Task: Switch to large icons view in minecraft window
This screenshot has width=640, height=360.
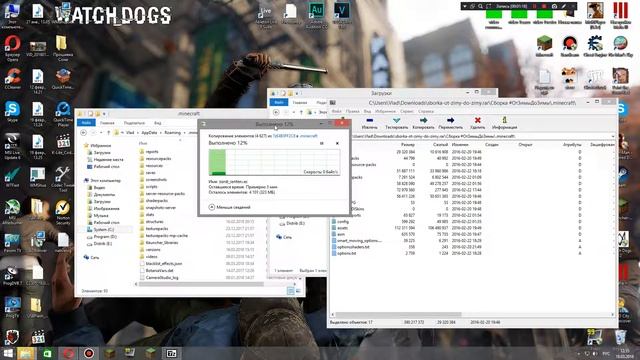Action: [x=298, y=291]
